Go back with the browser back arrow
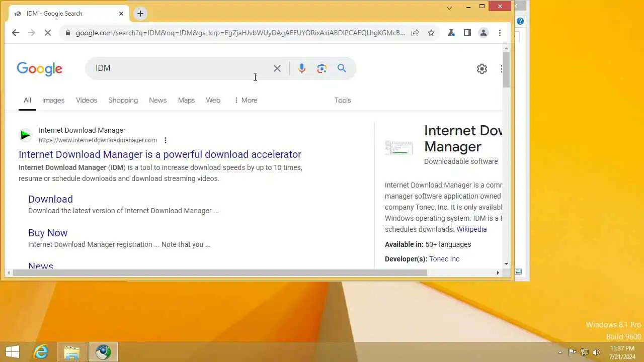This screenshot has height=362, width=644. coord(16,33)
